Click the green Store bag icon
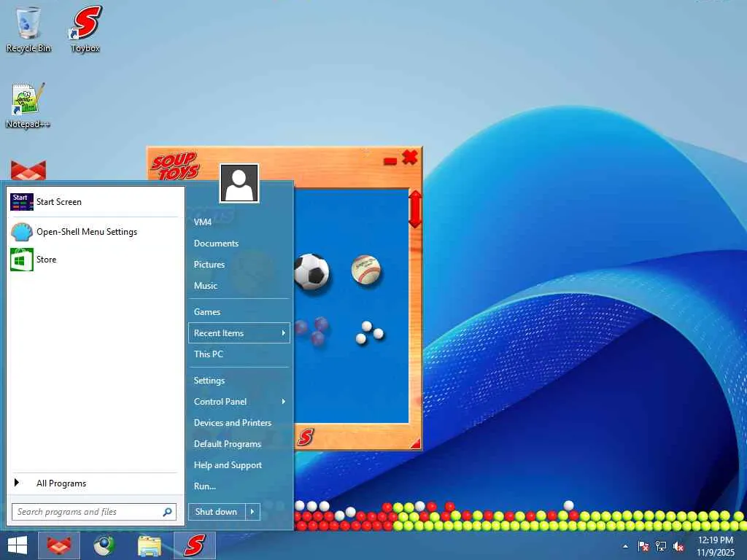Viewport: 747px width, 560px height. pyautogui.click(x=22, y=260)
